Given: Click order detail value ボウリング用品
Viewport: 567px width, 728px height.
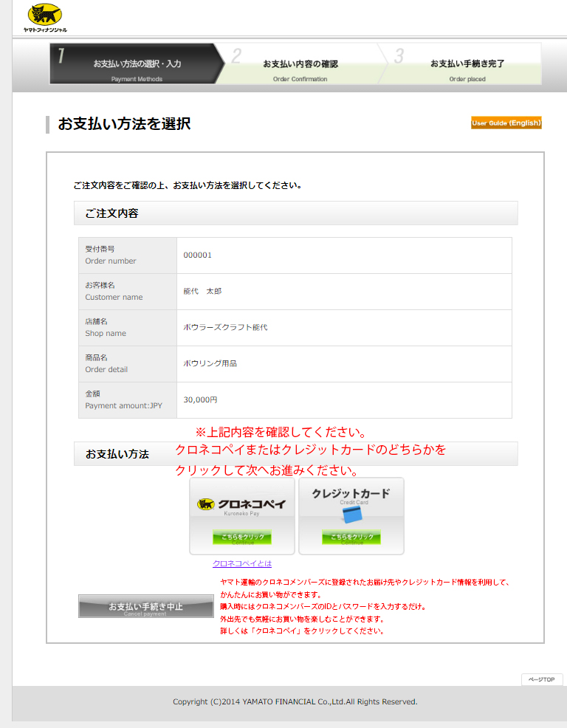Looking at the screenshot, I should coord(210,363).
